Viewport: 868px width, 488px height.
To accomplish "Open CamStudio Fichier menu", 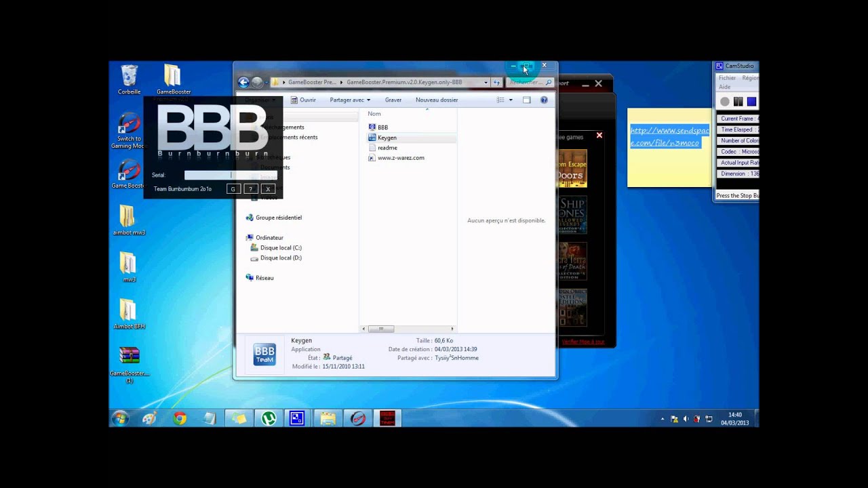I will pos(727,78).
